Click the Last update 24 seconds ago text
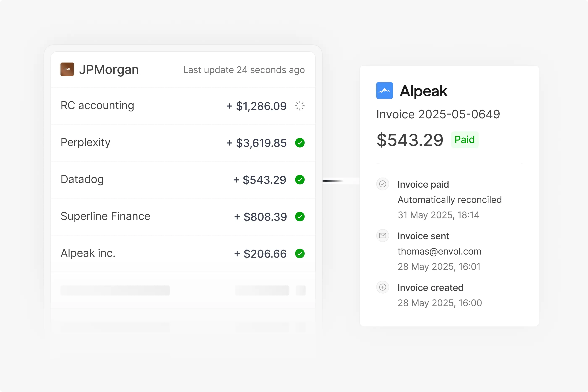The height and width of the screenshot is (392, 588). pyautogui.click(x=244, y=70)
